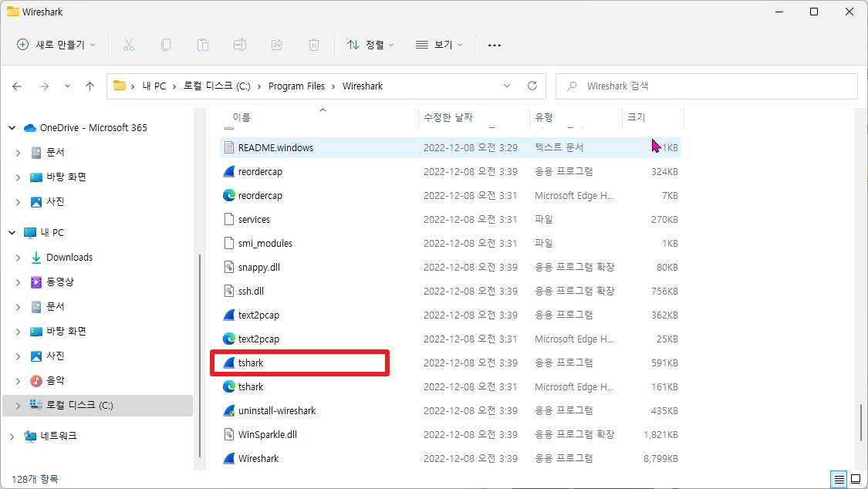The height and width of the screenshot is (489, 868).
Task: Open recent locations dropdown chevron
Action: 67,86
